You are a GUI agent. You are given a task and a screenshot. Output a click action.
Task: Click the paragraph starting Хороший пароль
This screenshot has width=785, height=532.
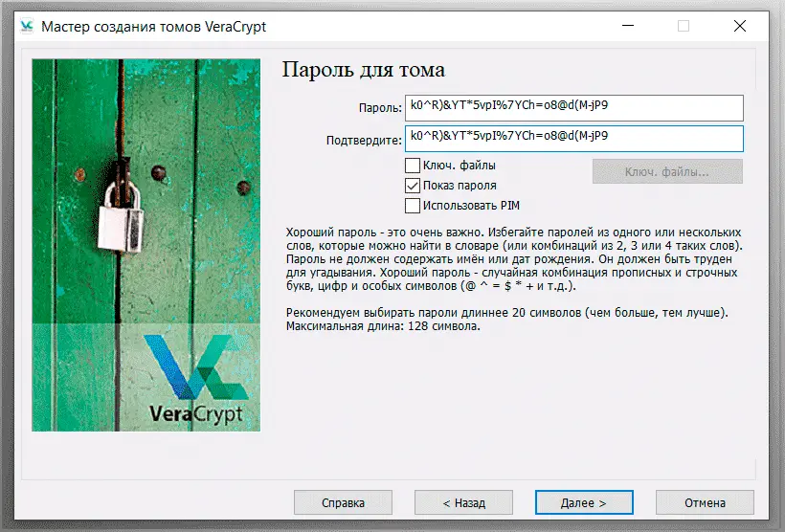(x=514, y=259)
